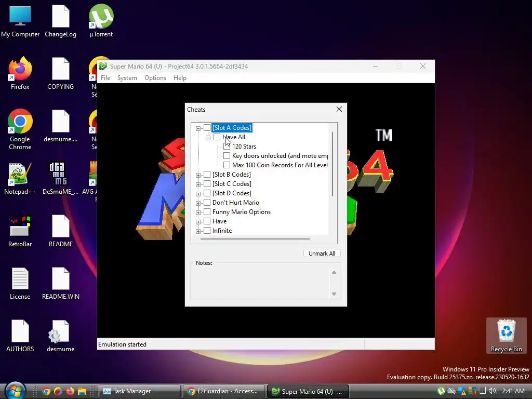Viewport: 532px width, 399px height.
Task: Click the µTorrent tray icon
Action: click(441, 391)
